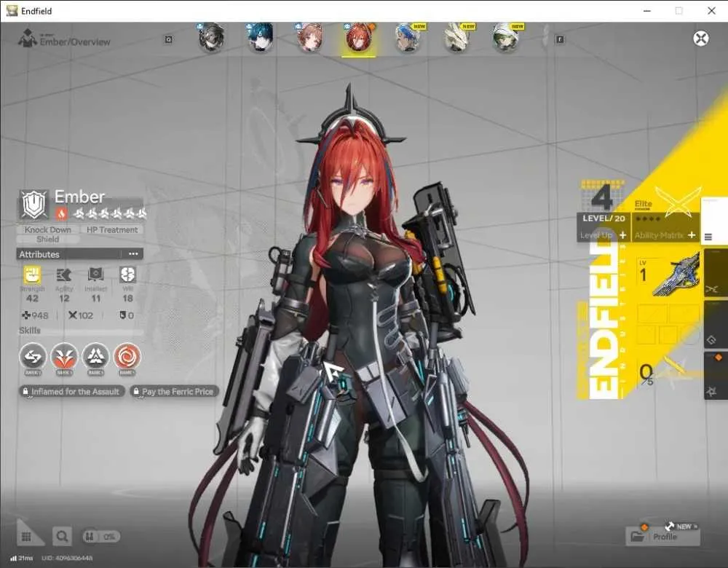The image size is (728, 568).
Task: Click the Knock Down tag
Action: 48,230
